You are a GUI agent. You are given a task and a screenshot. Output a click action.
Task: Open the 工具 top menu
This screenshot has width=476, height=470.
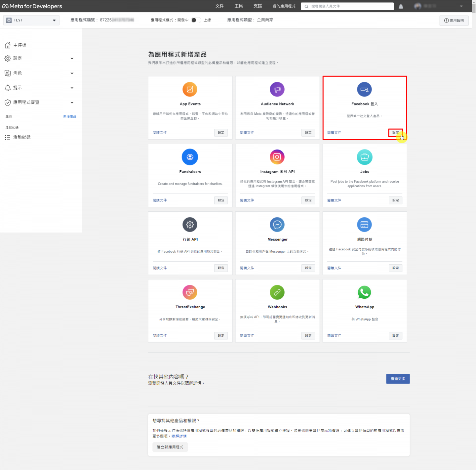[239, 6]
